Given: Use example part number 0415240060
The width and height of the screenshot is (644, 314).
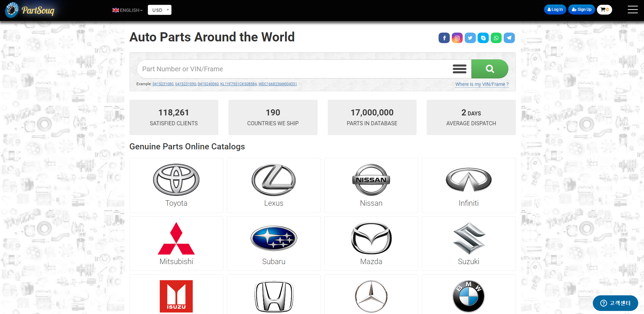Looking at the screenshot, I should point(208,84).
